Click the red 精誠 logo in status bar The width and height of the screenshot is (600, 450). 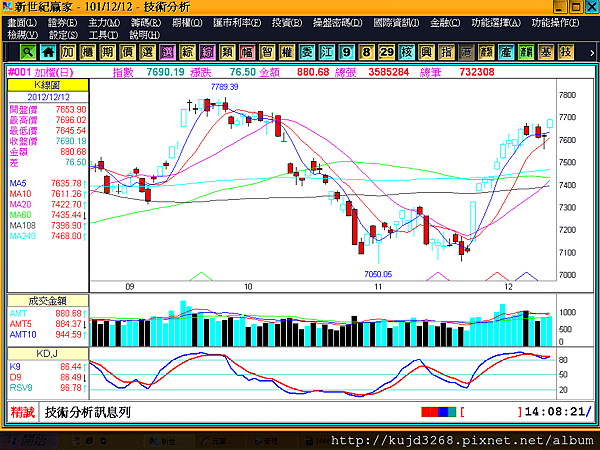pyautogui.click(x=23, y=412)
